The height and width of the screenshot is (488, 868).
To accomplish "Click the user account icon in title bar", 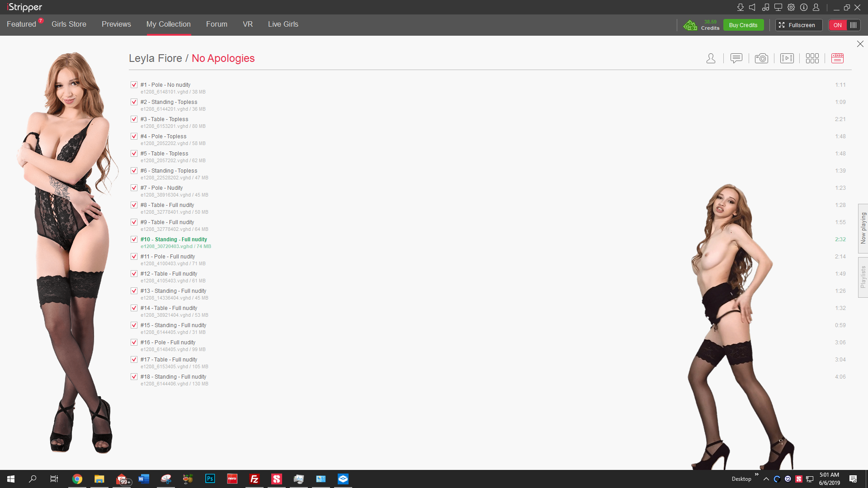I will point(816,7).
